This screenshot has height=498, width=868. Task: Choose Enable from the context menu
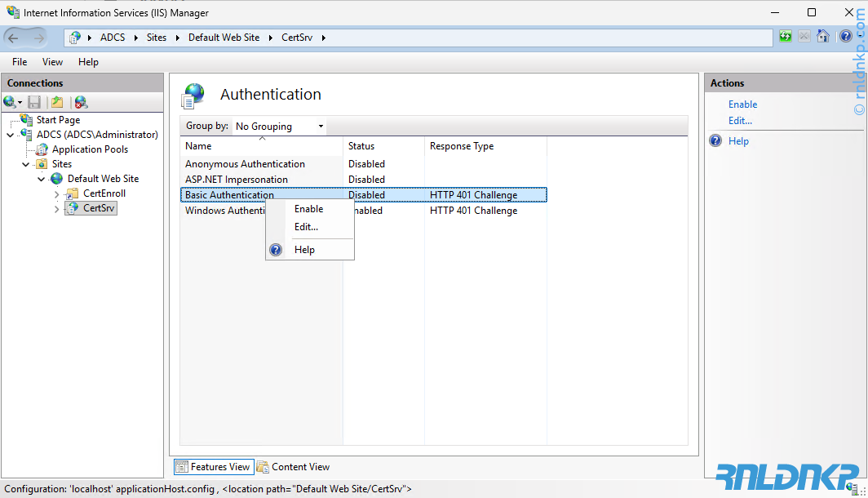point(308,209)
